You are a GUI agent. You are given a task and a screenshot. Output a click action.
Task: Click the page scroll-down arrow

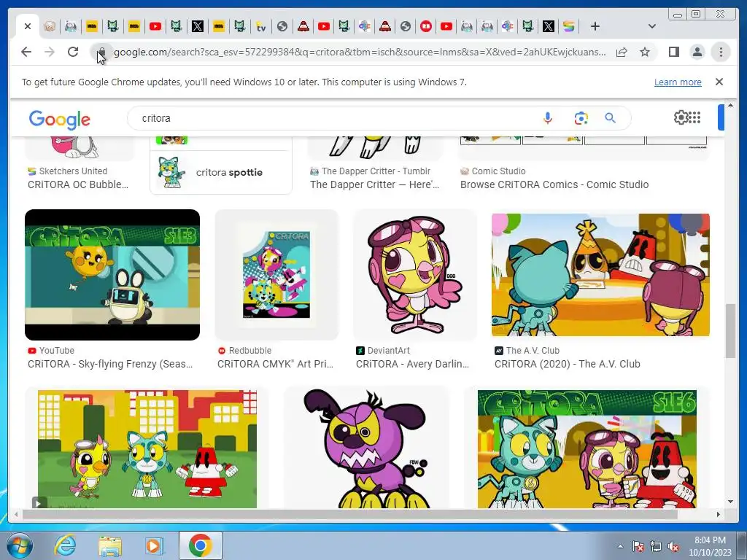click(730, 501)
